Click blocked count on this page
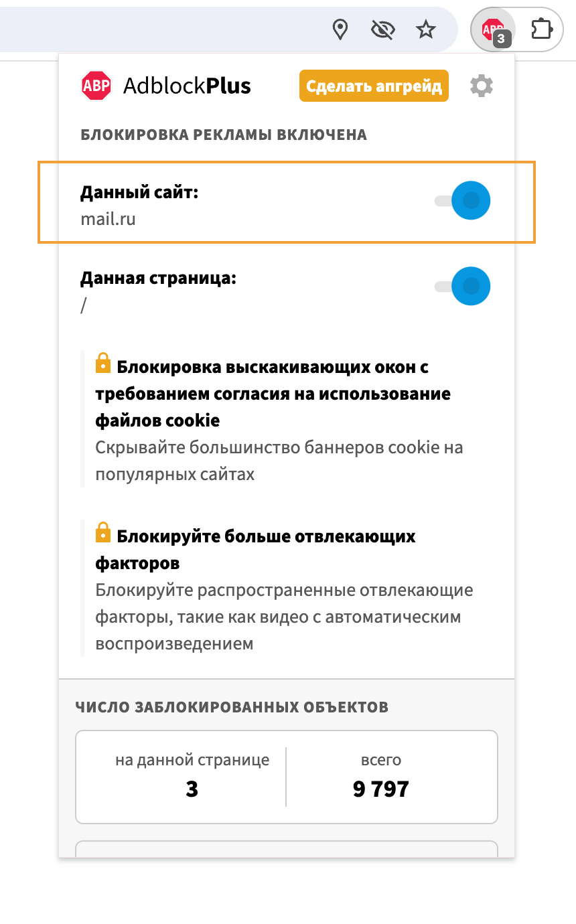 coord(192,789)
